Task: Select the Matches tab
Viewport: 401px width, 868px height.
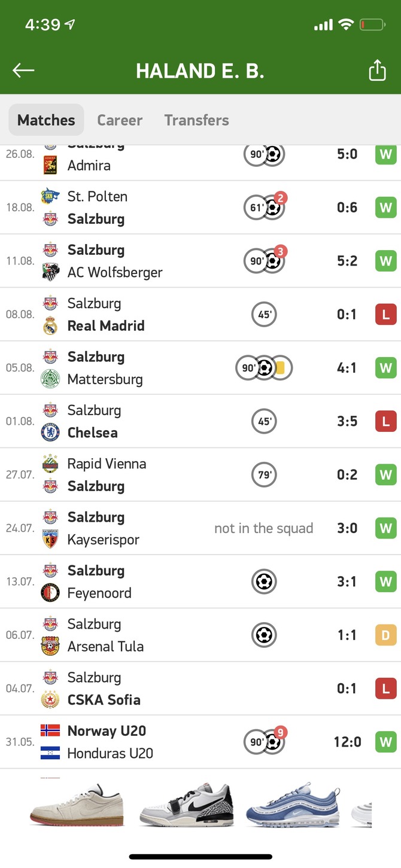Action: (x=46, y=120)
